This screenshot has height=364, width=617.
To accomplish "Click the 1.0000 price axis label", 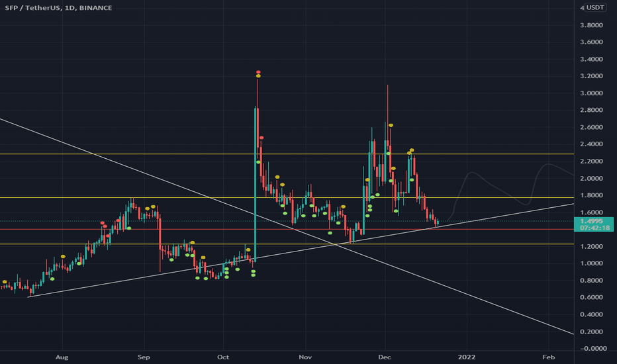I will 591,263.
